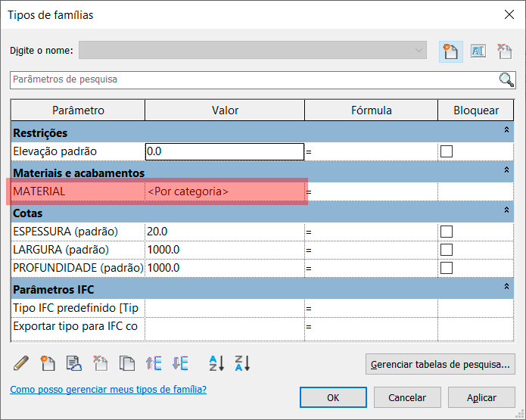Click the Rename Type icon

point(478,51)
